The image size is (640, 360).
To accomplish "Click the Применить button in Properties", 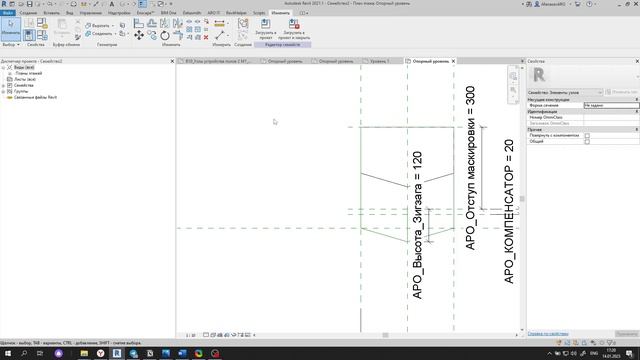I will click(x=627, y=334).
